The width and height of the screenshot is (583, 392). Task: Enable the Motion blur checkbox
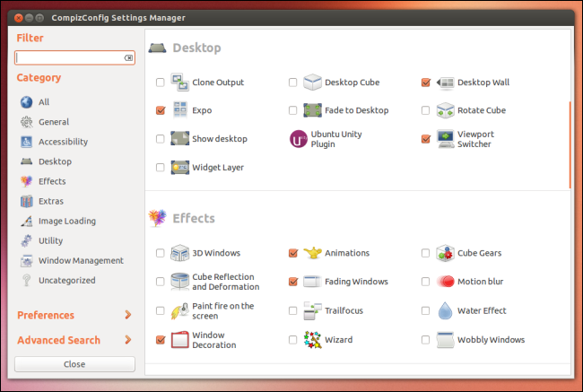pos(426,282)
